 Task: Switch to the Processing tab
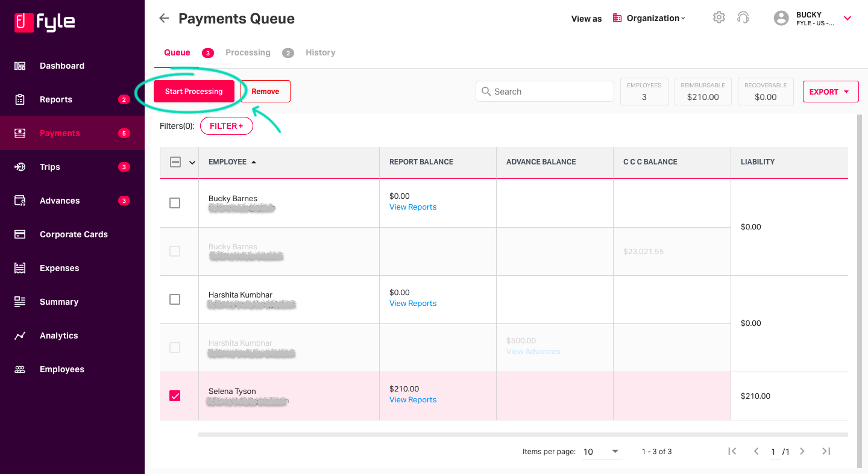click(x=248, y=52)
